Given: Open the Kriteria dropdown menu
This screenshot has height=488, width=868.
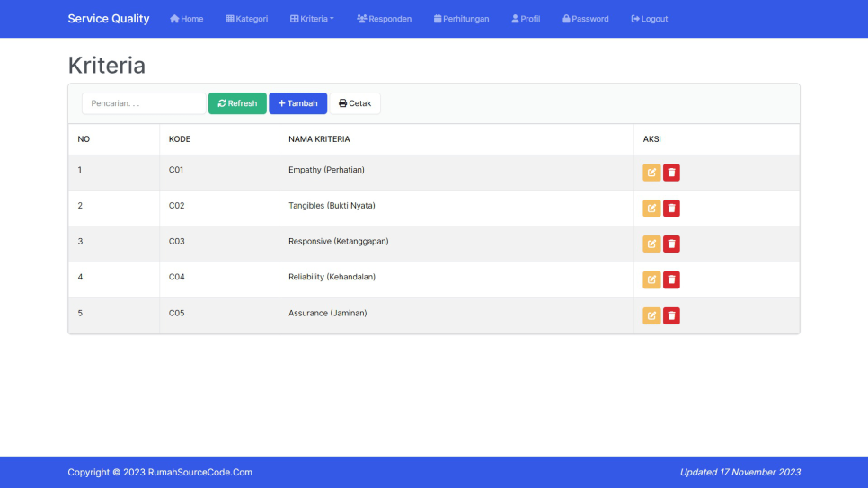Looking at the screenshot, I should pos(312,19).
